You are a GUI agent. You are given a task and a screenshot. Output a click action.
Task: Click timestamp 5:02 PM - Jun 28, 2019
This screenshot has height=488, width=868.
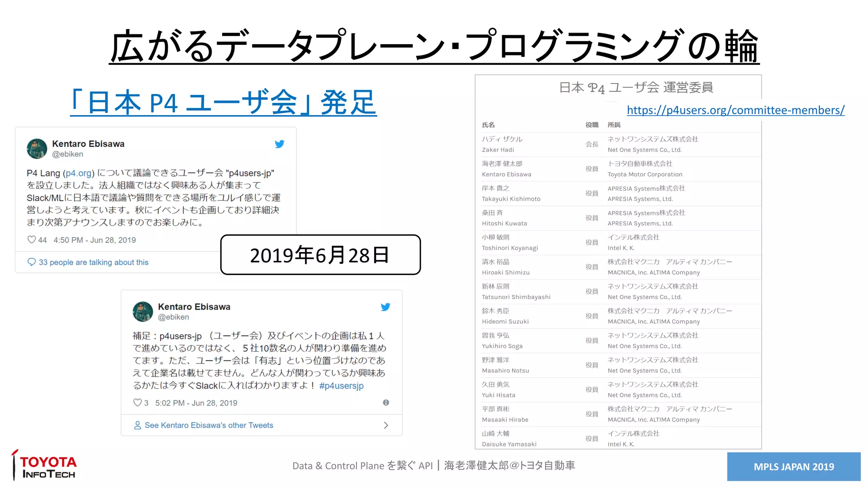pos(196,403)
